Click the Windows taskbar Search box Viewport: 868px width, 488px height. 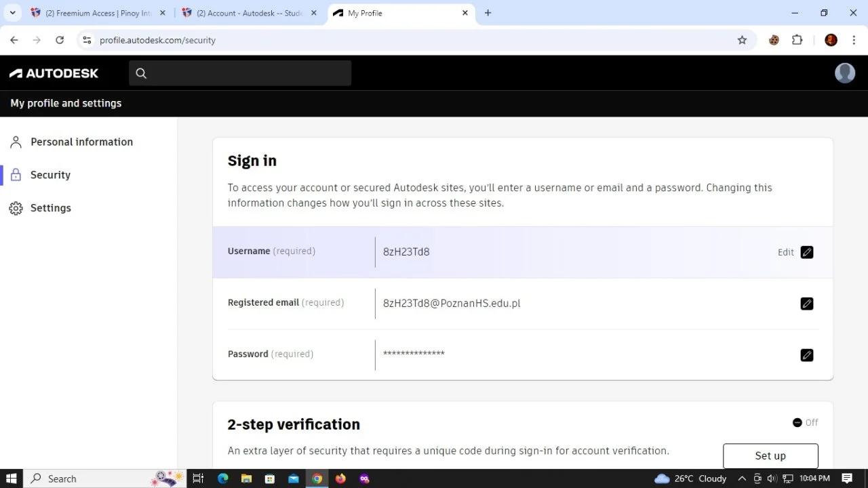click(x=105, y=479)
